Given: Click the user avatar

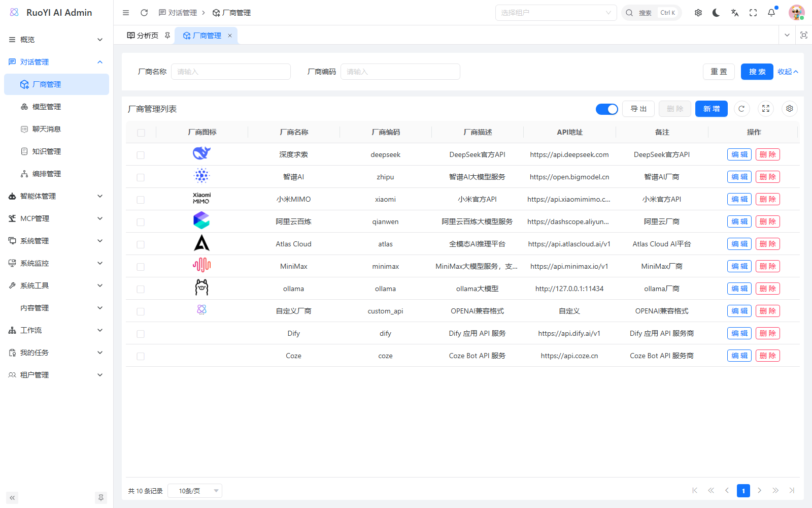Looking at the screenshot, I should point(796,13).
